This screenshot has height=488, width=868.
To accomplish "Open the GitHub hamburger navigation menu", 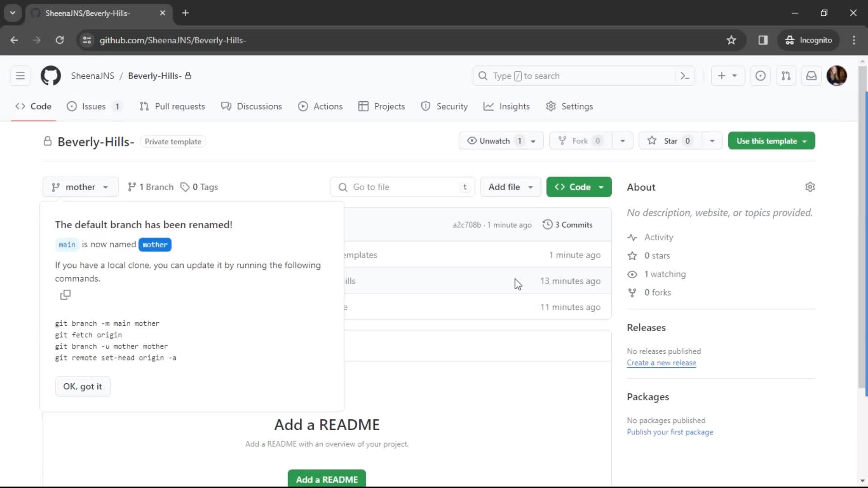I will tap(20, 76).
